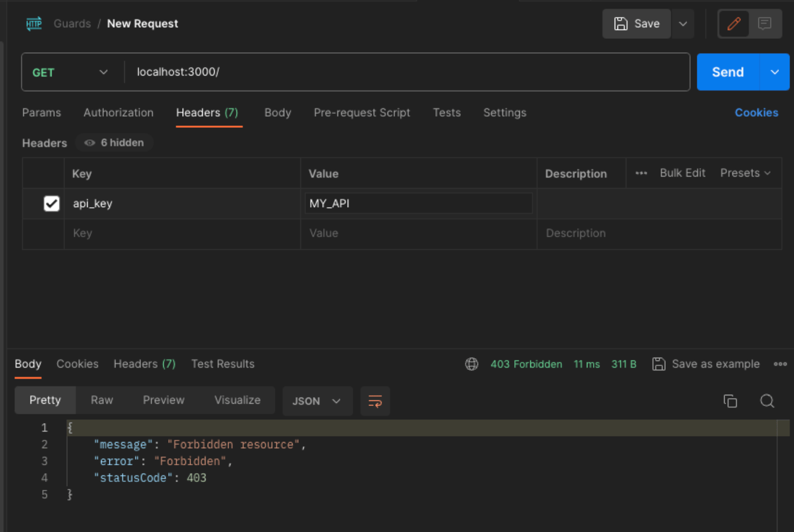
Task: Click the empty Value placeholder cell
Action: click(419, 234)
